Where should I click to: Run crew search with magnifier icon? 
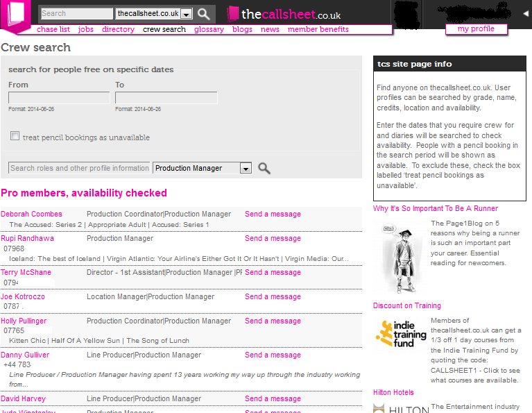point(264,168)
